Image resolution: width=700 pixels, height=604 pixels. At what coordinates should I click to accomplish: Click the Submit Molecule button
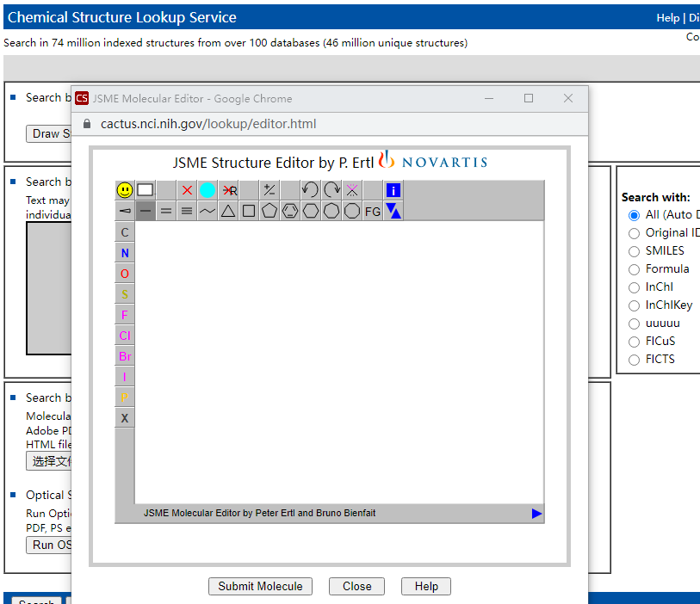(260, 586)
